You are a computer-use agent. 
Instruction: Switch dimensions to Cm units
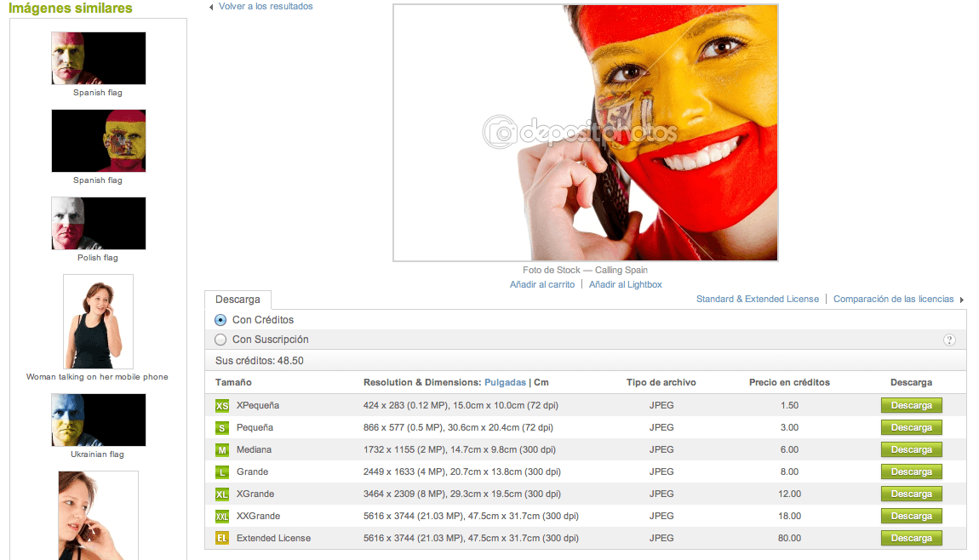pos(541,383)
